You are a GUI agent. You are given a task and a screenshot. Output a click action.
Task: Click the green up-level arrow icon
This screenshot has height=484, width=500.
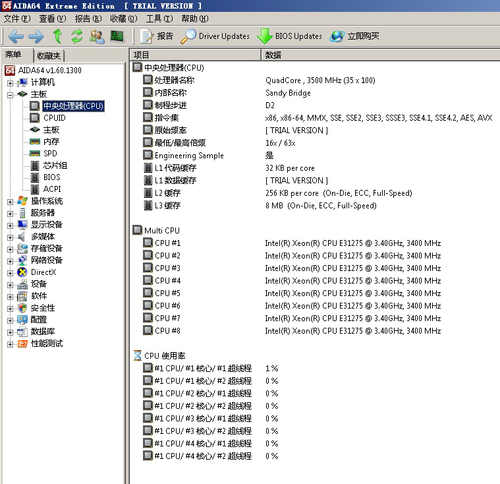[x=57, y=36]
